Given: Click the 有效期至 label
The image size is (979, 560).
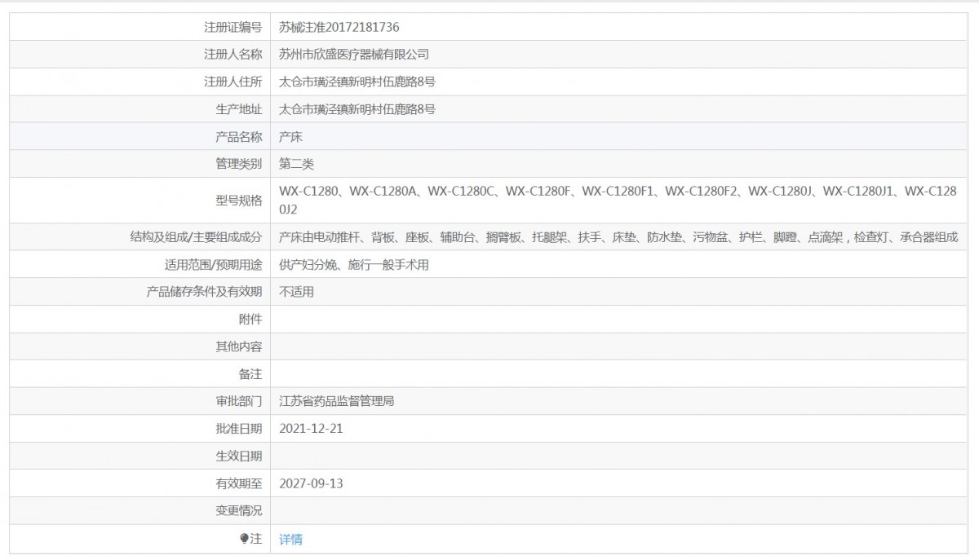Looking at the screenshot, I should point(238,483).
